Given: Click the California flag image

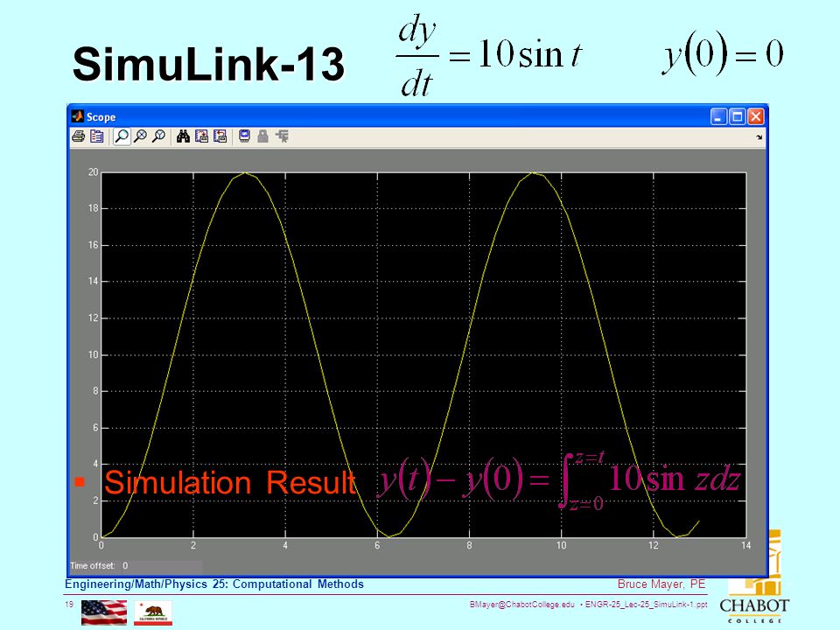Looking at the screenshot, I should tap(152, 612).
